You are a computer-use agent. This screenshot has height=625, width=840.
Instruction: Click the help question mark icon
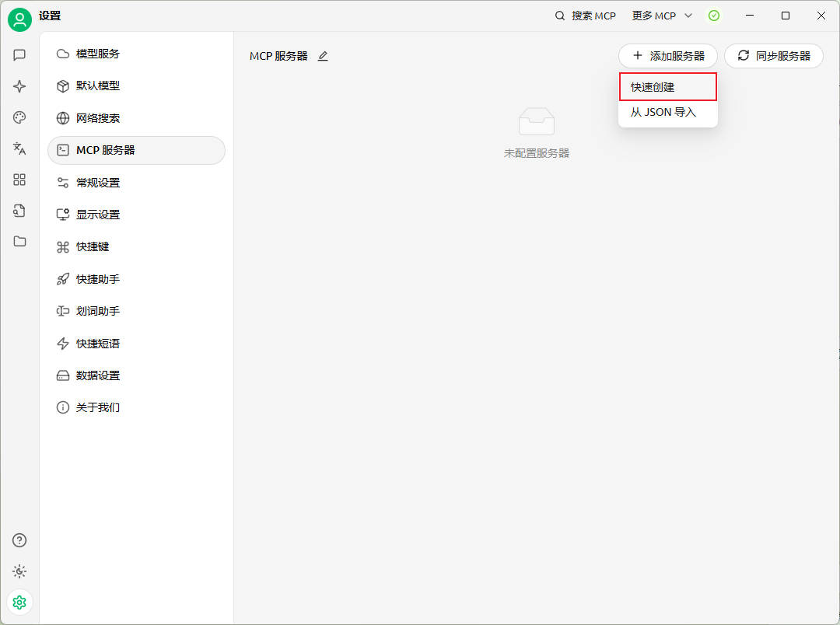coord(19,540)
